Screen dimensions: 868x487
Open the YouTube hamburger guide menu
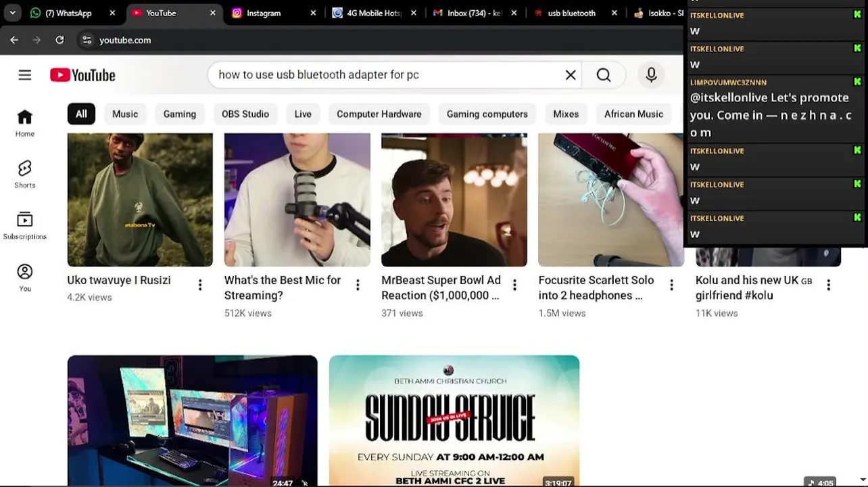point(25,75)
